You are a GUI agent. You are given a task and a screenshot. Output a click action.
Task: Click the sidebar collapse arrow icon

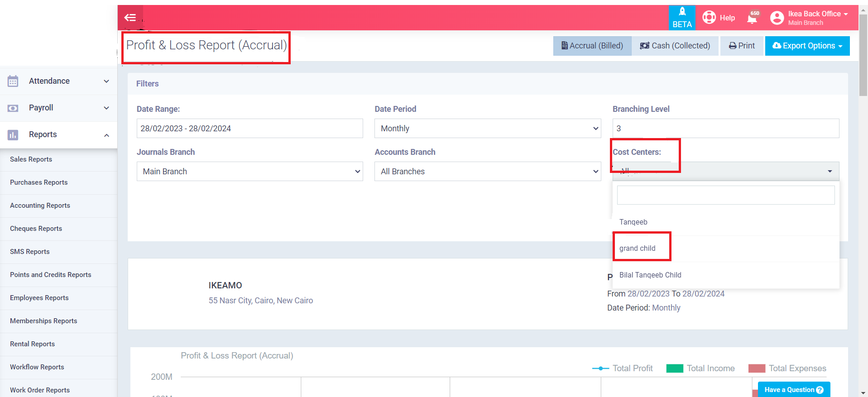130,18
